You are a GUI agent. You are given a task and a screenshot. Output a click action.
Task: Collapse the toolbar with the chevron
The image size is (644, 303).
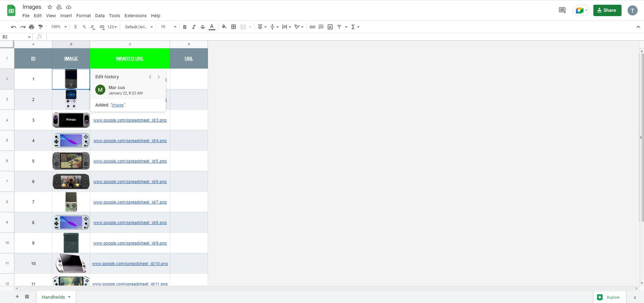pos(638,27)
